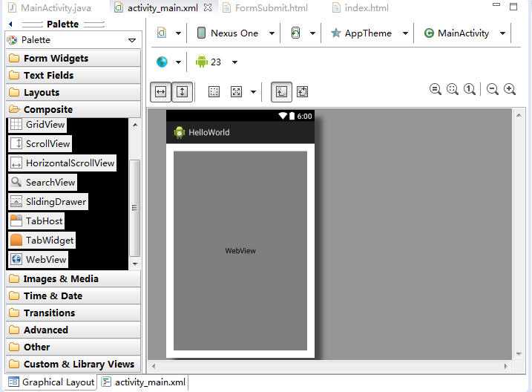532x392 pixels.
Task: Select WebView widget in palette
Action: [x=38, y=260]
